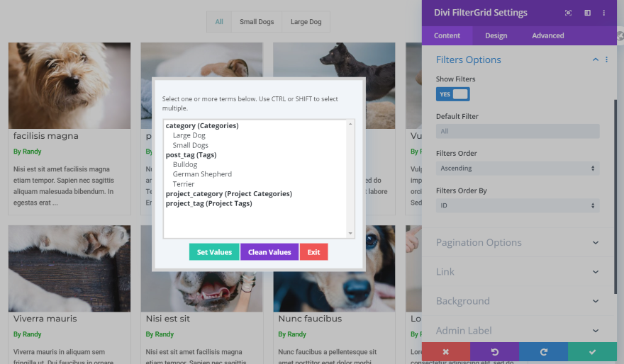Open the three-dot menu in settings header
624x364 pixels.
[x=603, y=13]
